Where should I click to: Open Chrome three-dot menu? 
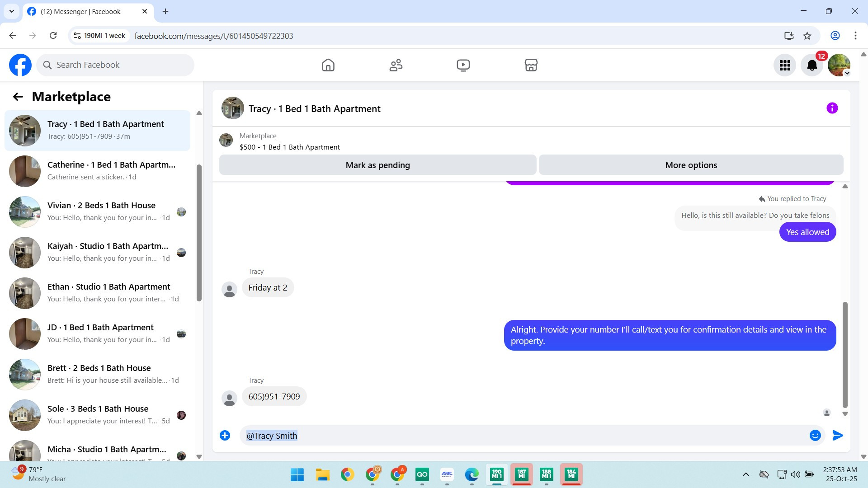[x=855, y=36]
